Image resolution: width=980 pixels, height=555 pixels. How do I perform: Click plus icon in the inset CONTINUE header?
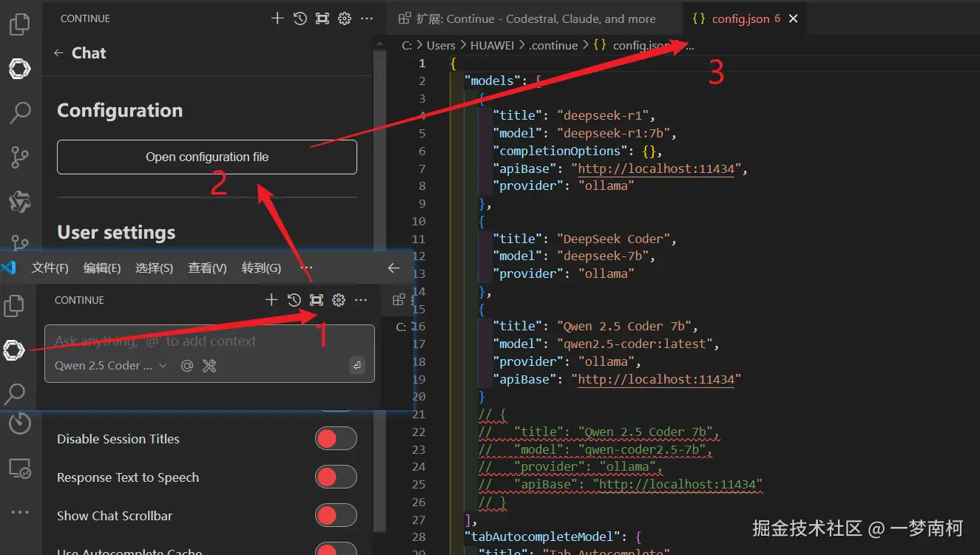[x=272, y=299]
